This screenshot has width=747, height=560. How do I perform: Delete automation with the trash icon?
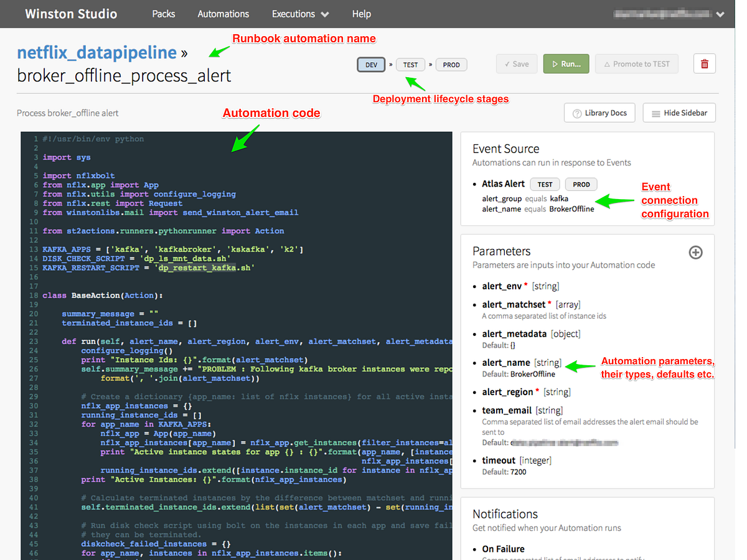[705, 63]
